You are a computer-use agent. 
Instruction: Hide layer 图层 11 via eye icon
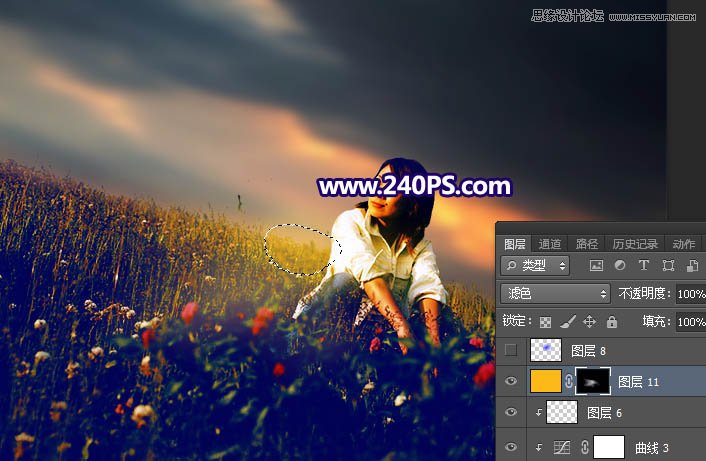click(x=511, y=381)
